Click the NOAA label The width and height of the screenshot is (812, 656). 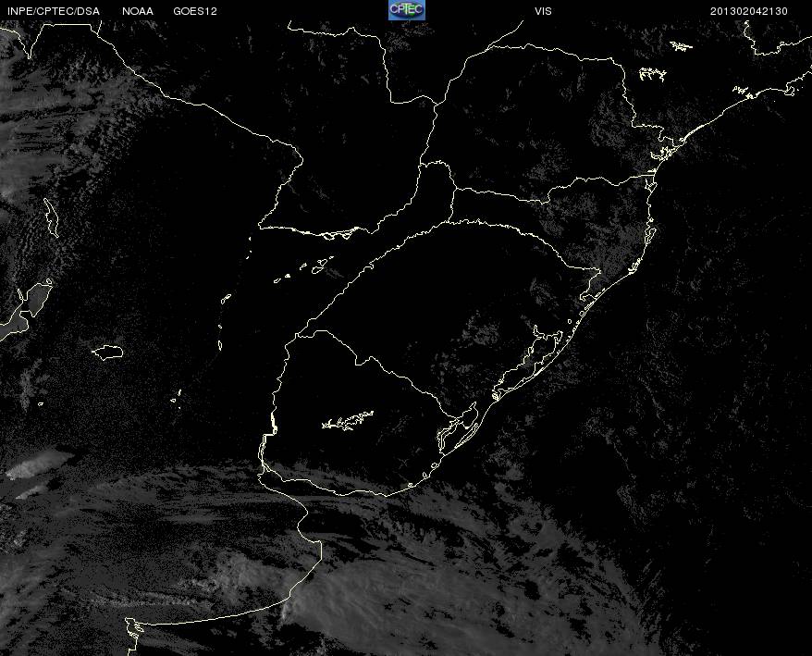point(138,11)
